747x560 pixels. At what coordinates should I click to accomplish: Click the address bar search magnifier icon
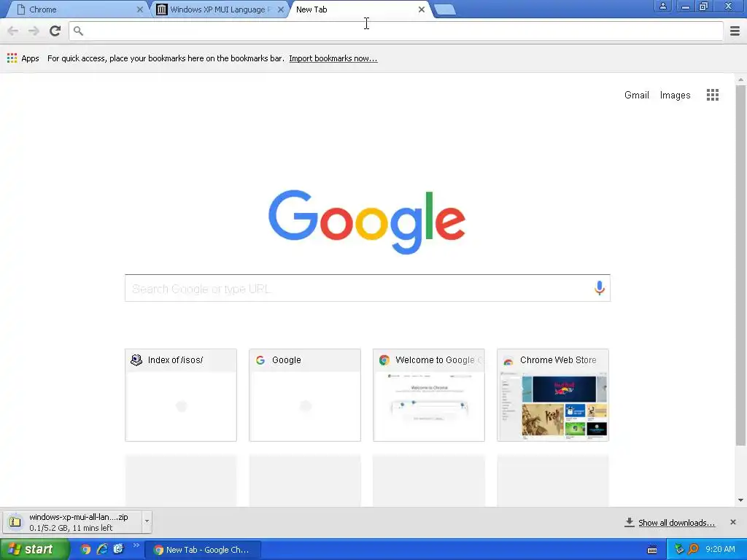click(x=79, y=31)
